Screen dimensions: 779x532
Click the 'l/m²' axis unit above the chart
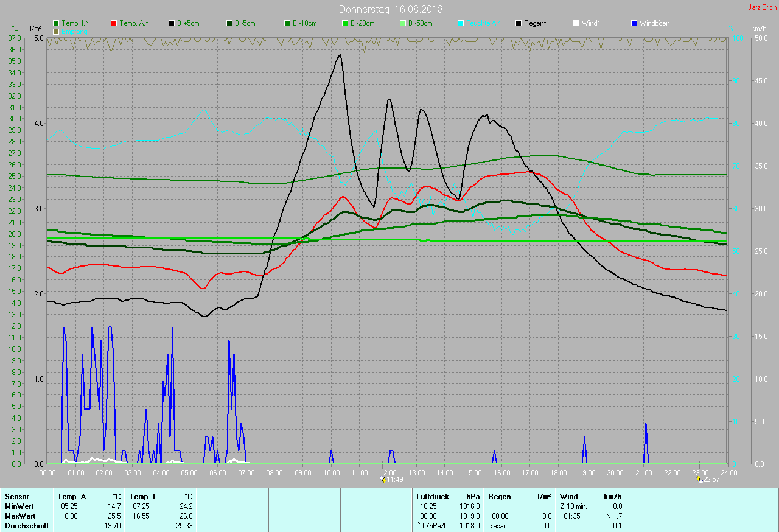35,29
